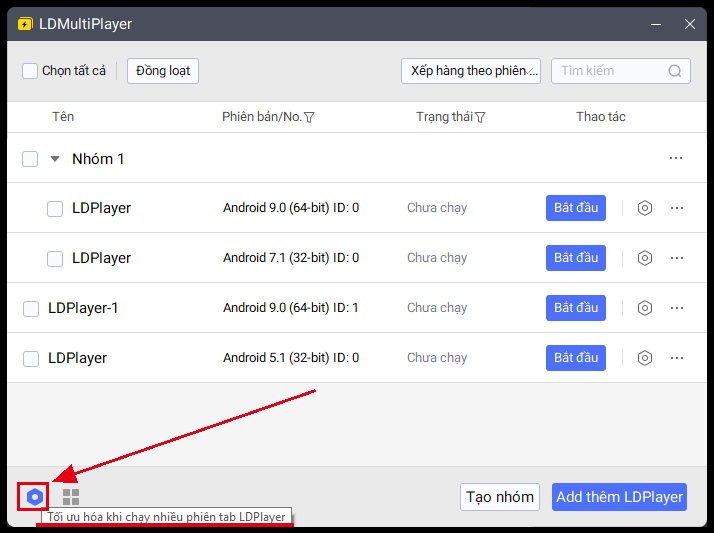Image resolution: width=714 pixels, height=533 pixels.
Task: Filter by Trạng thái funnel icon
Action: pyautogui.click(x=480, y=118)
